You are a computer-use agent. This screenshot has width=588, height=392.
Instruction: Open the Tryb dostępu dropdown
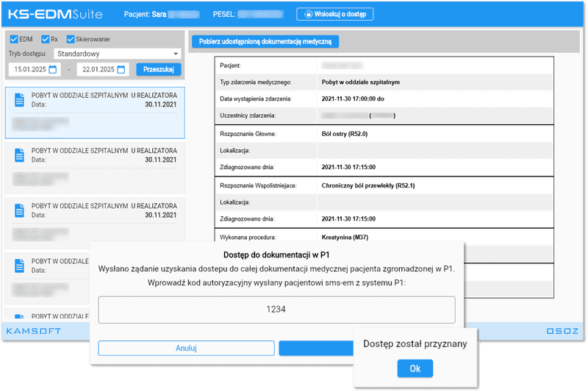coord(118,54)
